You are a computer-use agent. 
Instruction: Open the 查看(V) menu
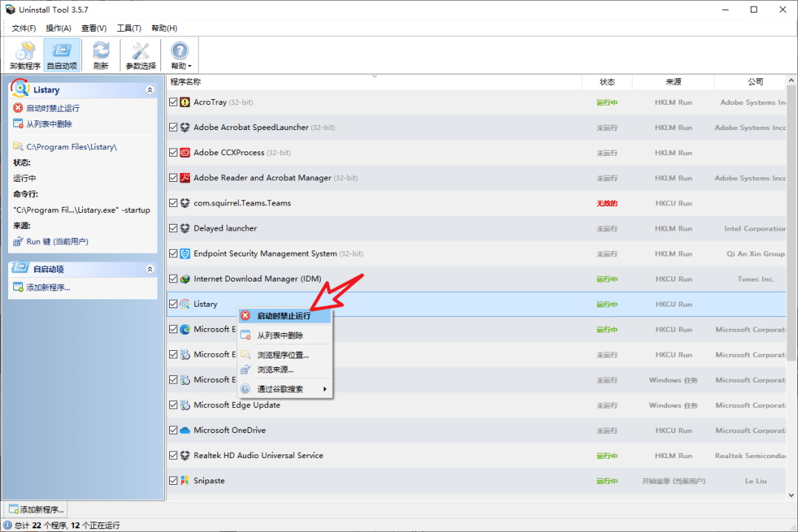point(94,28)
